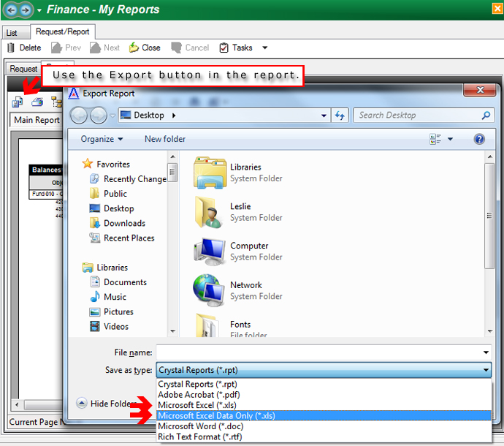504x446 pixels.
Task: Click the Delete toolbar button
Action: 24,48
